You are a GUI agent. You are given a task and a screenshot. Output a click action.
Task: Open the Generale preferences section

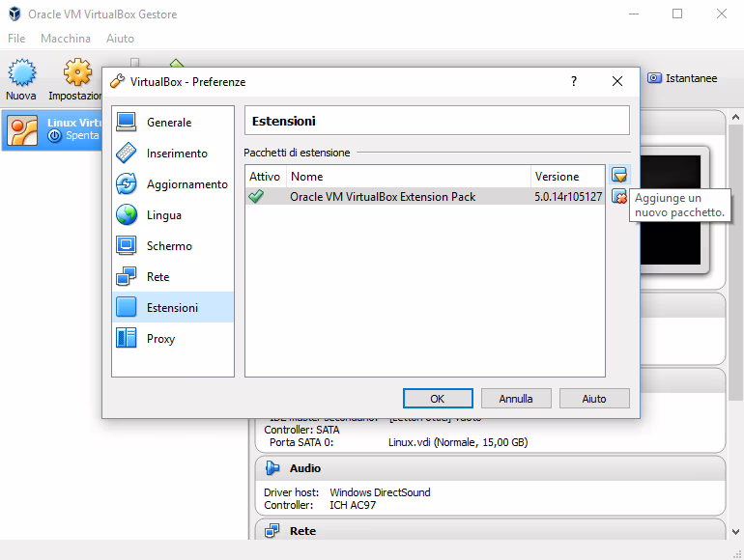(173, 123)
